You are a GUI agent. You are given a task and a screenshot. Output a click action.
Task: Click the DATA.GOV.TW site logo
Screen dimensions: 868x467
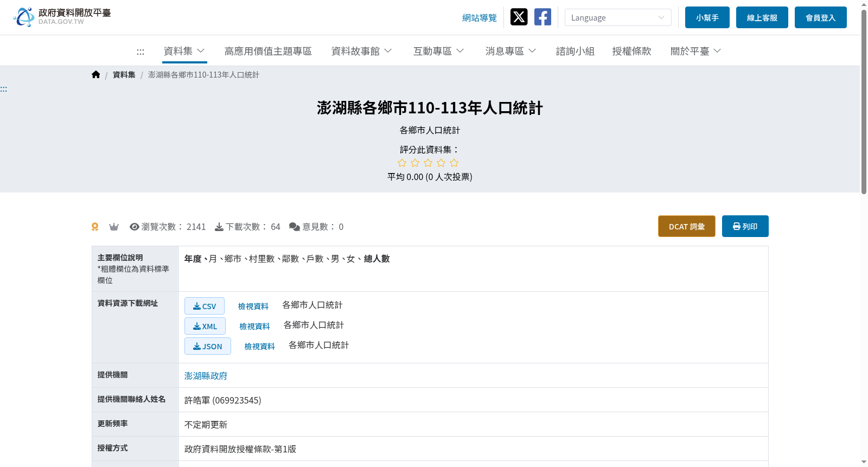(x=62, y=17)
